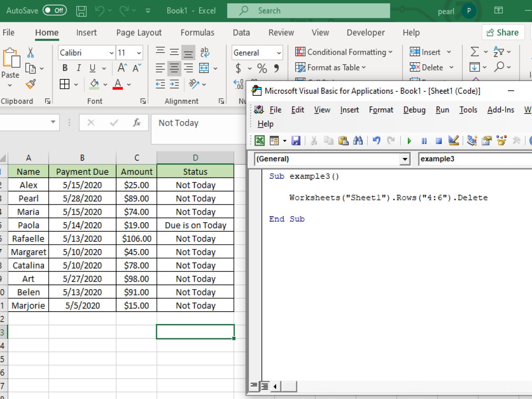
Task: Pause execution using the Break icon
Action: (x=424, y=140)
